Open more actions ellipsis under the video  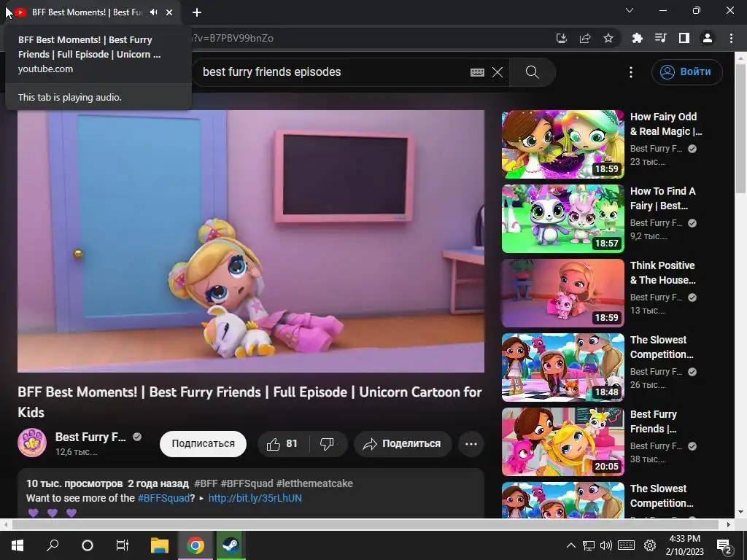click(471, 444)
